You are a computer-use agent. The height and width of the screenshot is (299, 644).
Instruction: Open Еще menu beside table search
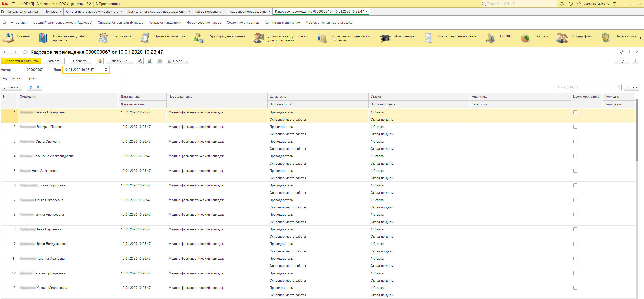[x=631, y=87]
